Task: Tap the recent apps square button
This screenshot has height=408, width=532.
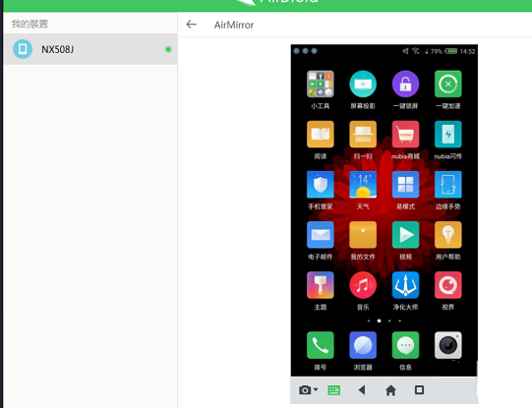Action: pyautogui.click(x=419, y=390)
